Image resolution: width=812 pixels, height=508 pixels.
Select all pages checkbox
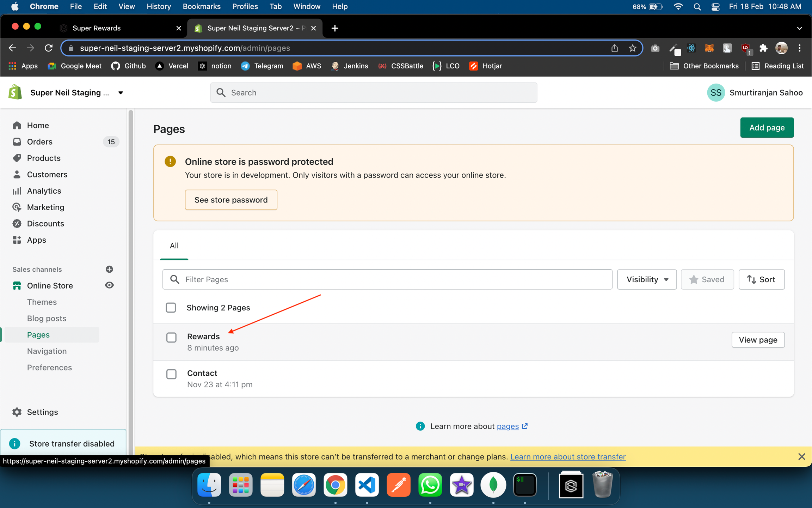point(171,308)
